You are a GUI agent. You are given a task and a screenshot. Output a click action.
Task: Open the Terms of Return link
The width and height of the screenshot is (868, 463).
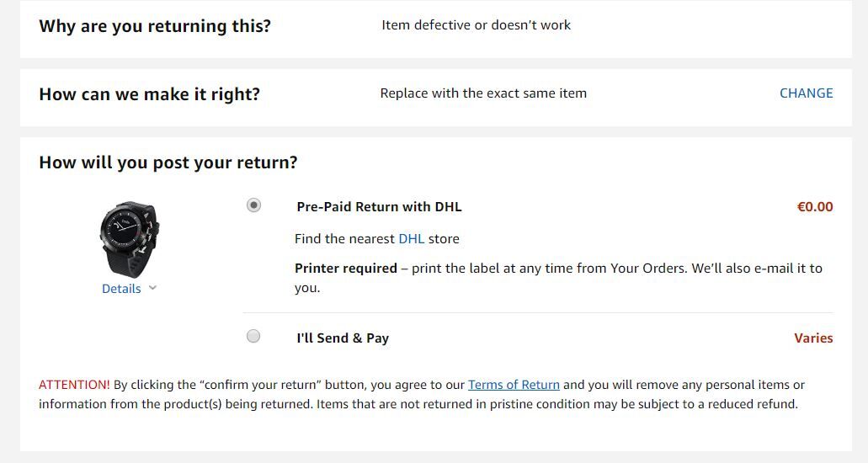(x=514, y=385)
